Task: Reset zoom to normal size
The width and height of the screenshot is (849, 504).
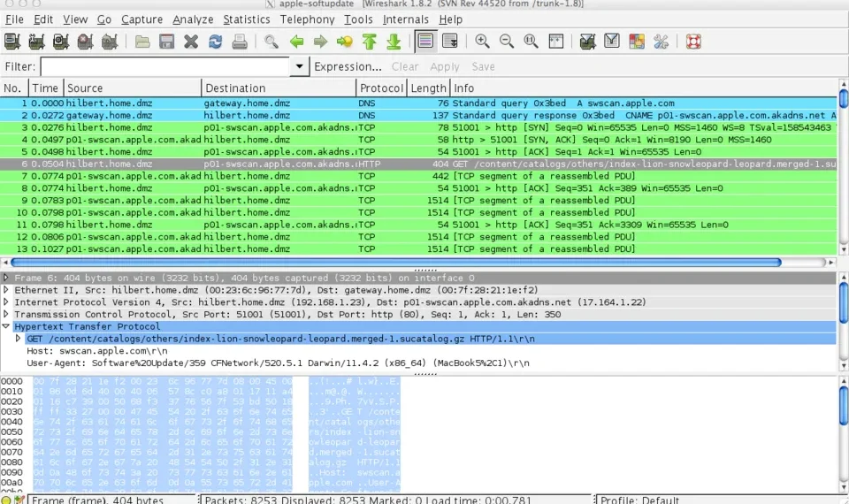Action: coord(531,42)
